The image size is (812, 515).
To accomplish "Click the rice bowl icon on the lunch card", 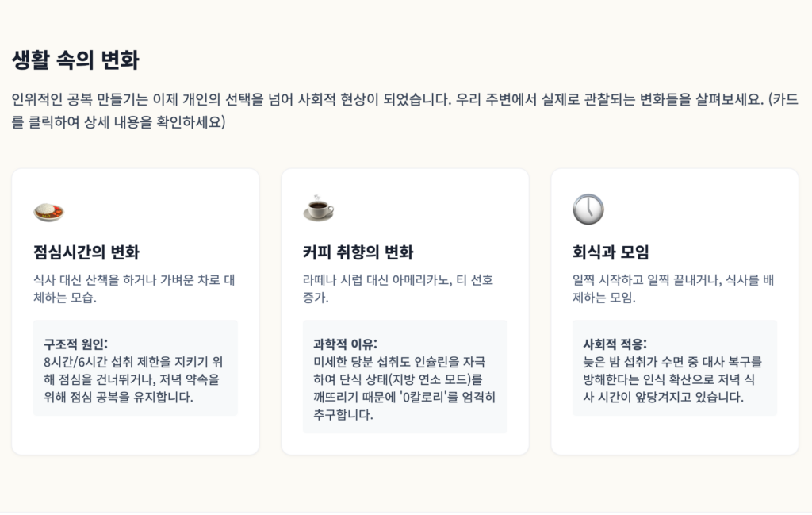I will (48, 210).
